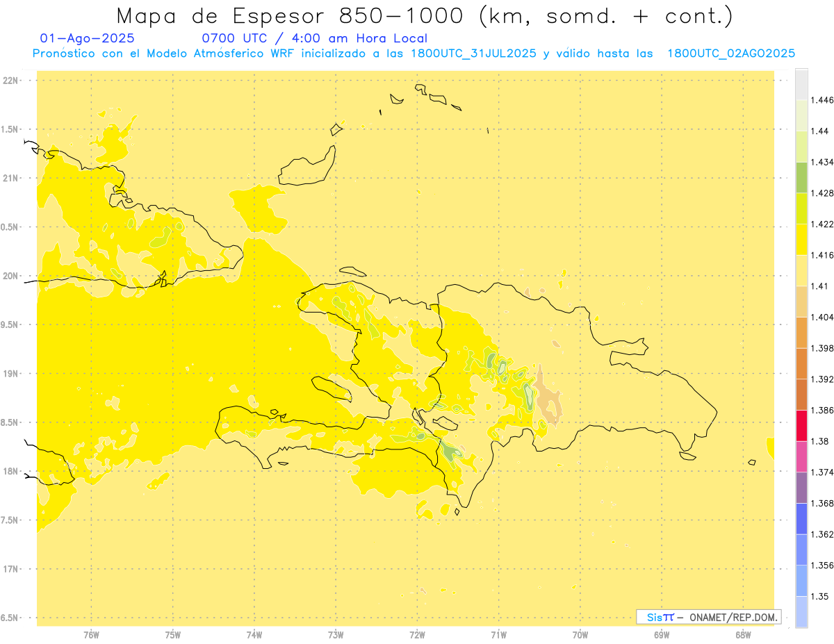Select the lightest blue swatch below 1.35
The height and width of the screenshot is (644, 834).
(x=801, y=612)
